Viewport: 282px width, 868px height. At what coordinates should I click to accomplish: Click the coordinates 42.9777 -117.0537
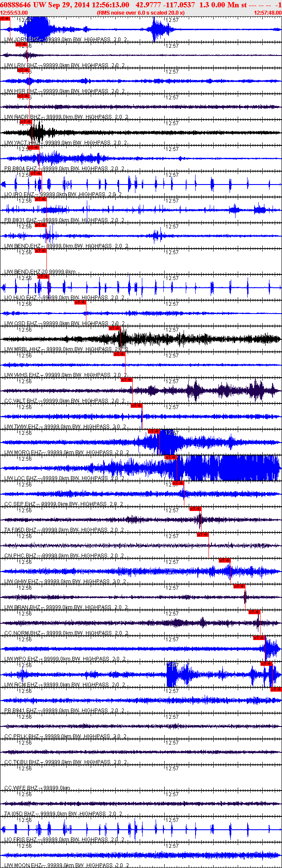click(x=165, y=5)
